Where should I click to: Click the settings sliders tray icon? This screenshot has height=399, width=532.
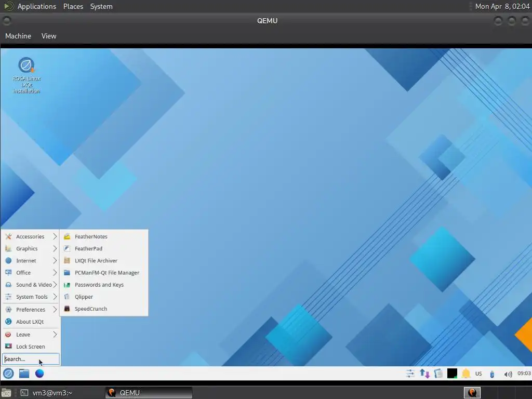410,374
